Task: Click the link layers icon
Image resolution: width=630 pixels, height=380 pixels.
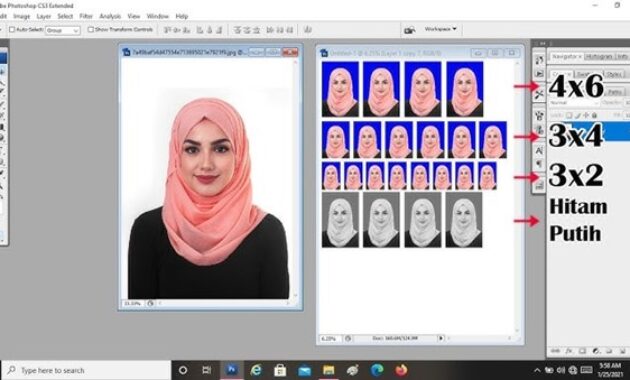Action: point(555,351)
